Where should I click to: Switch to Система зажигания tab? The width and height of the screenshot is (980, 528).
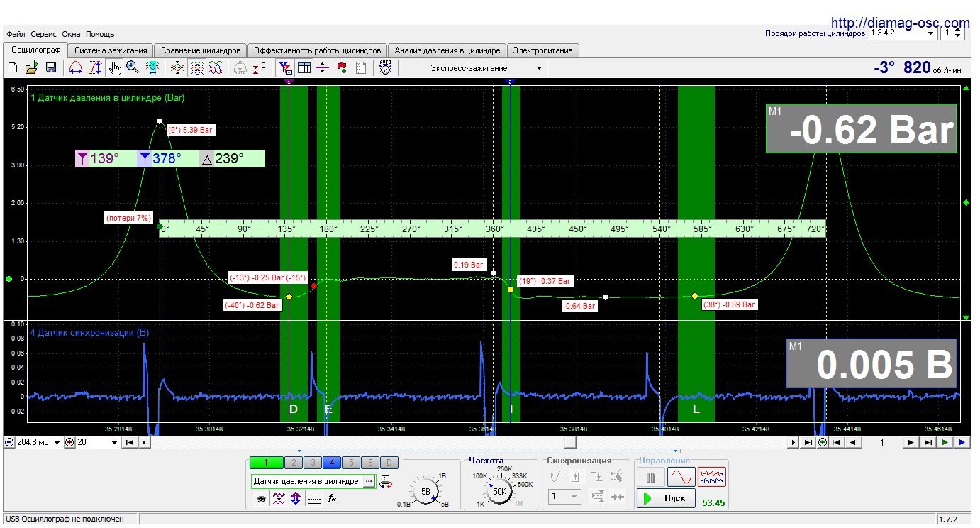tap(111, 50)
